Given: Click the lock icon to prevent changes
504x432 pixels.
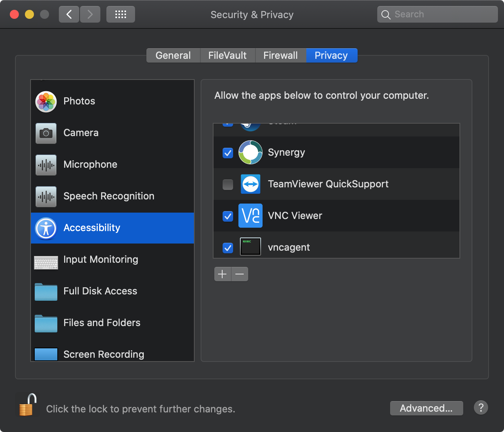Looking at the screenshot, I should coord(28,404).
